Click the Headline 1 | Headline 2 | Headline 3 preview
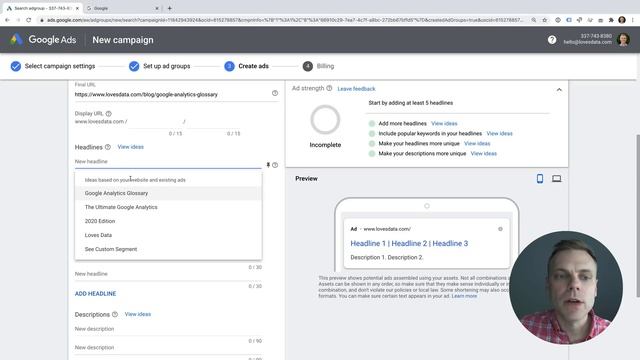Screen dimensions: 640x360 pyautogui.click(x=409, y=244)
